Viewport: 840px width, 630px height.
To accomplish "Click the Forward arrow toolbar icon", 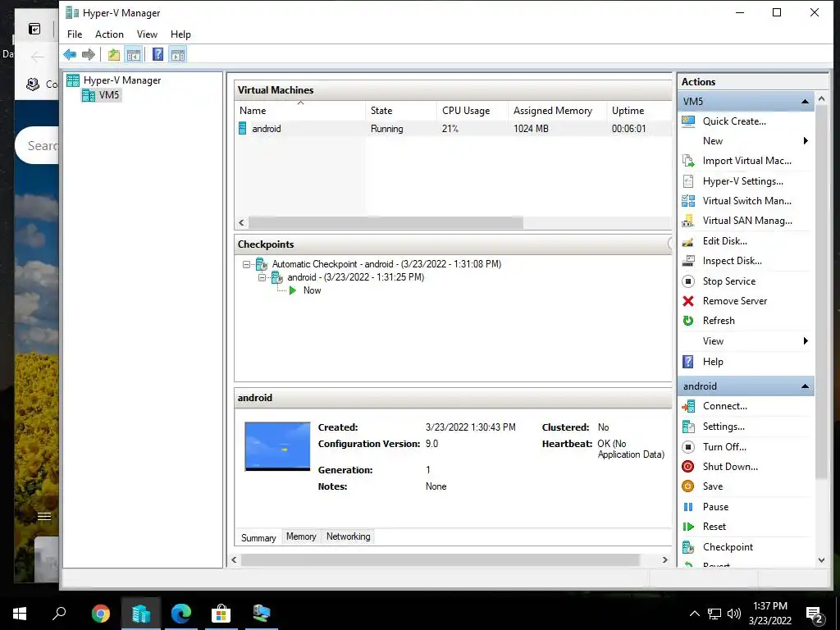I will tap(89, 55).
